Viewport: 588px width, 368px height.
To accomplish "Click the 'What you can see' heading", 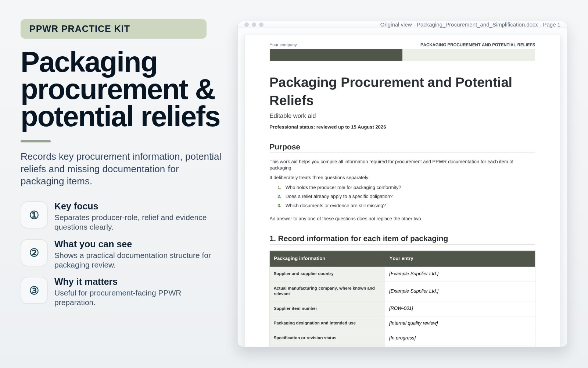I will (x=93, y=244).
